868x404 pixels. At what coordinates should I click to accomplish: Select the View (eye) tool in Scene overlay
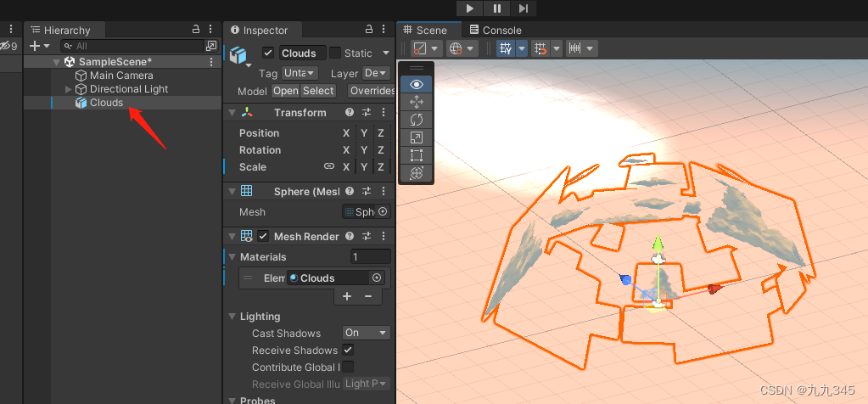(x=417, y=85)
